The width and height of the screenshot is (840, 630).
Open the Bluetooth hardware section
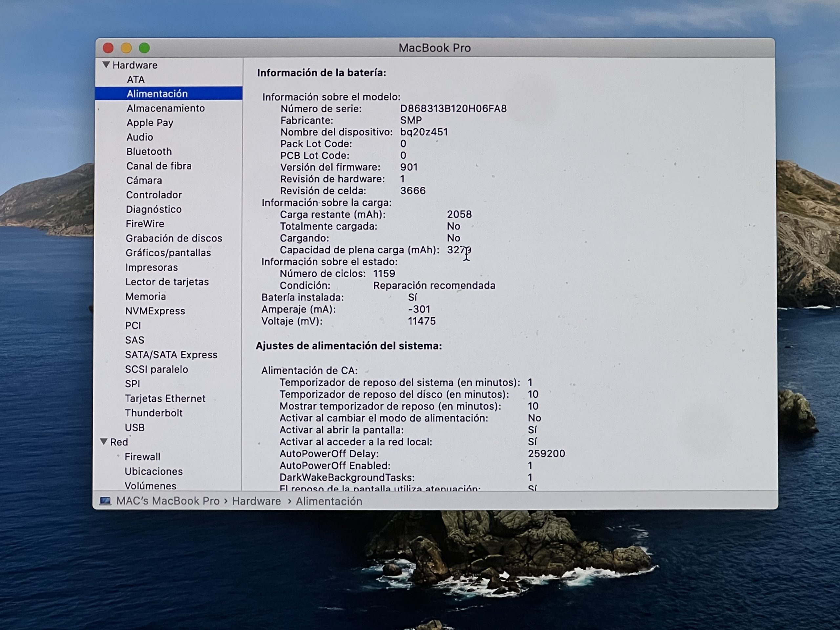pyautogui.click(x=149, y=152)
